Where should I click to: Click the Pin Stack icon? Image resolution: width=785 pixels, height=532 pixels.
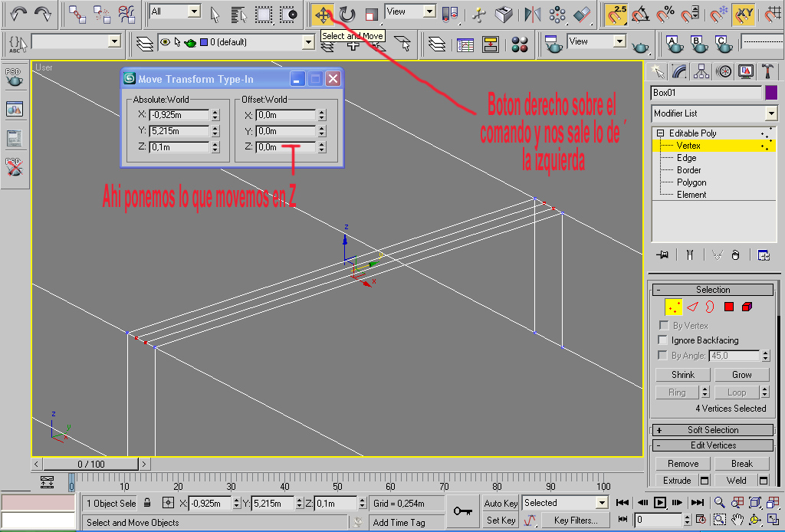(x=662, y=255)
